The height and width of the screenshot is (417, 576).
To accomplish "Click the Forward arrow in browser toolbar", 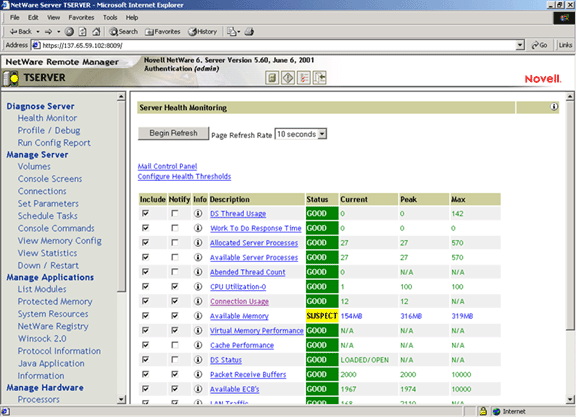I will [48, 32].
